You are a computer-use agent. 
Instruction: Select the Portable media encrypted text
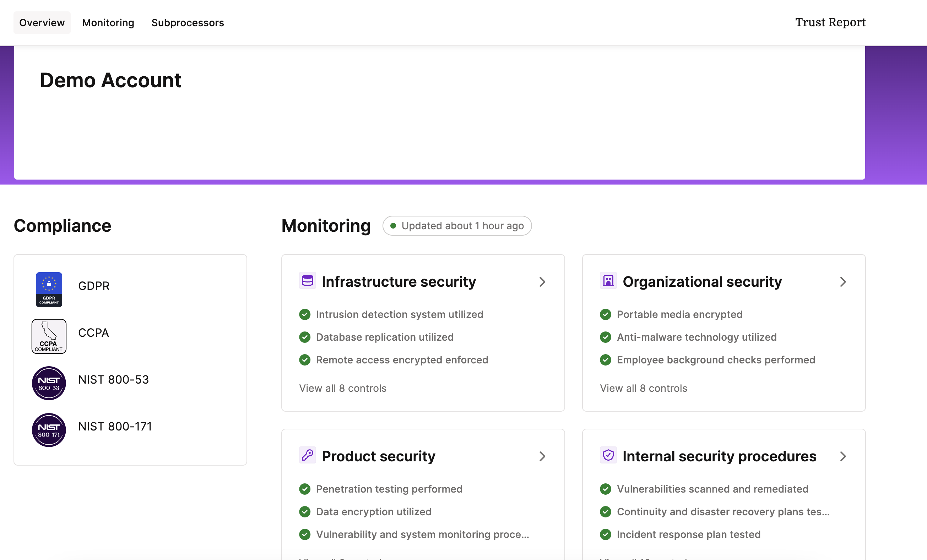point(680,314)
